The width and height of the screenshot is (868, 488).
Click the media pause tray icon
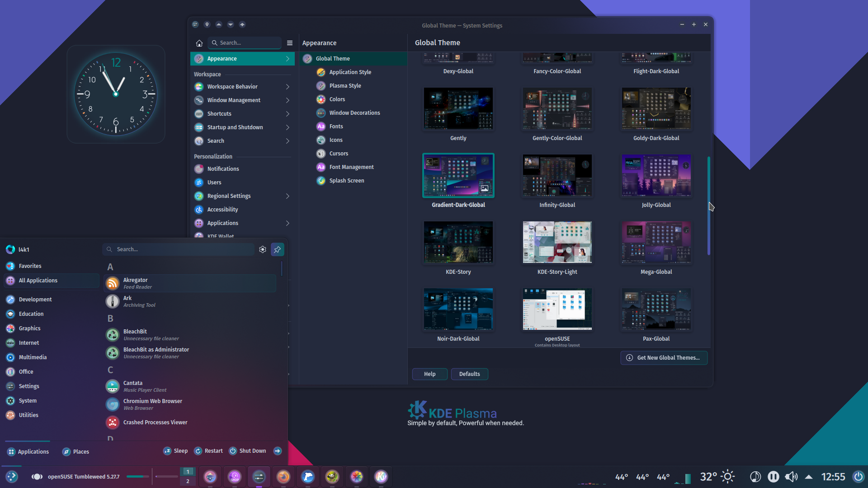(x=773, y=477)
